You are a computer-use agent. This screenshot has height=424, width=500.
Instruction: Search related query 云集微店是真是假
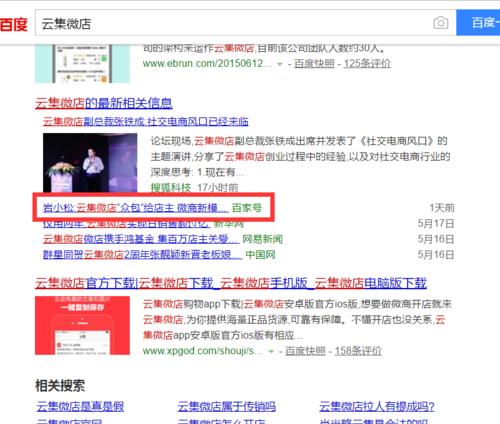tap(80, 407)
